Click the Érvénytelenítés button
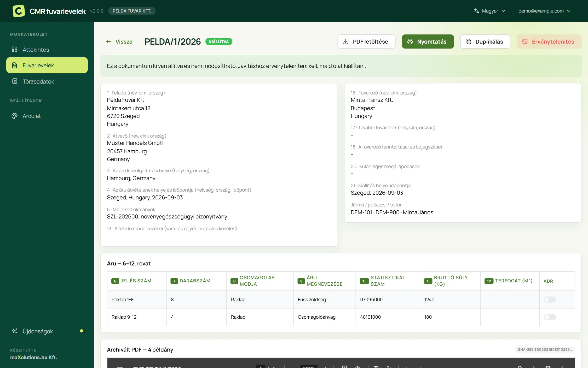The image size is (588, 368). 549,41
